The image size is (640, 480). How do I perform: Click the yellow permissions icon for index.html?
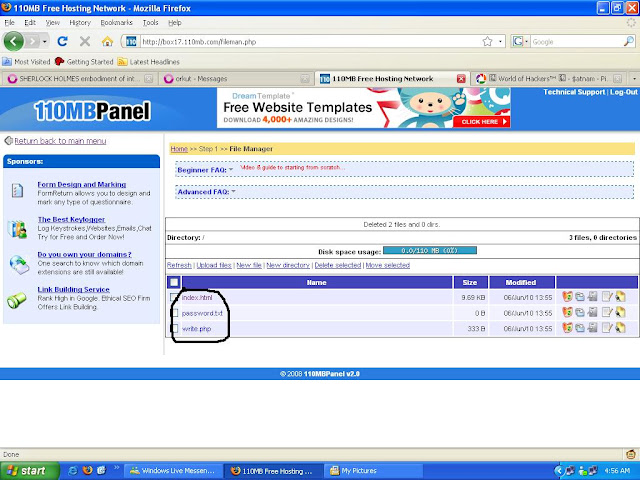click(x=620, y=297)
